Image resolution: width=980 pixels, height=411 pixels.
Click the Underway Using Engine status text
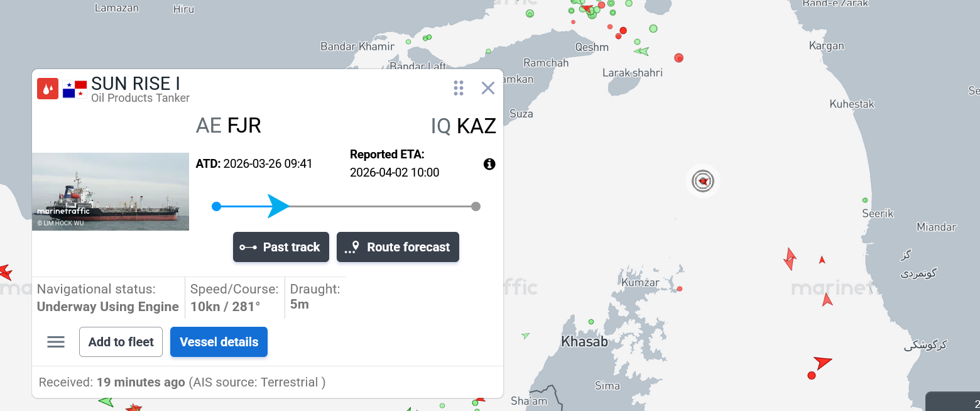(108, 307)
